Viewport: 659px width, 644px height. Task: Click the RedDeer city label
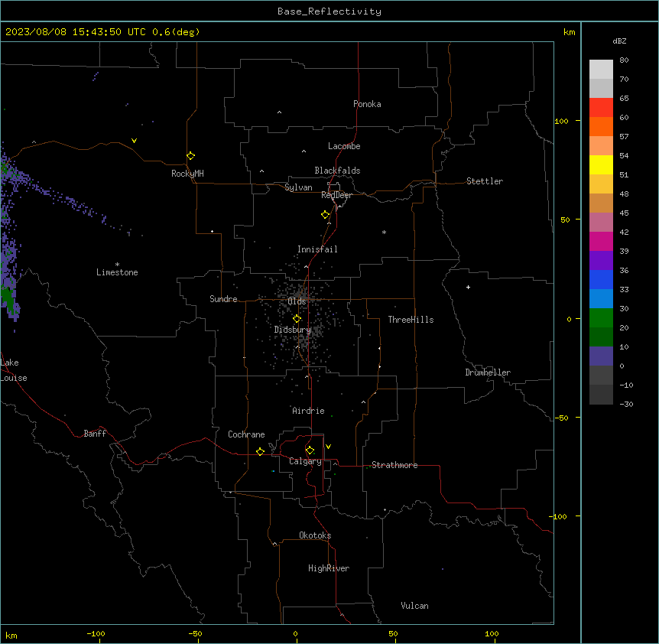pyautogui.click(x=336, y=195)
